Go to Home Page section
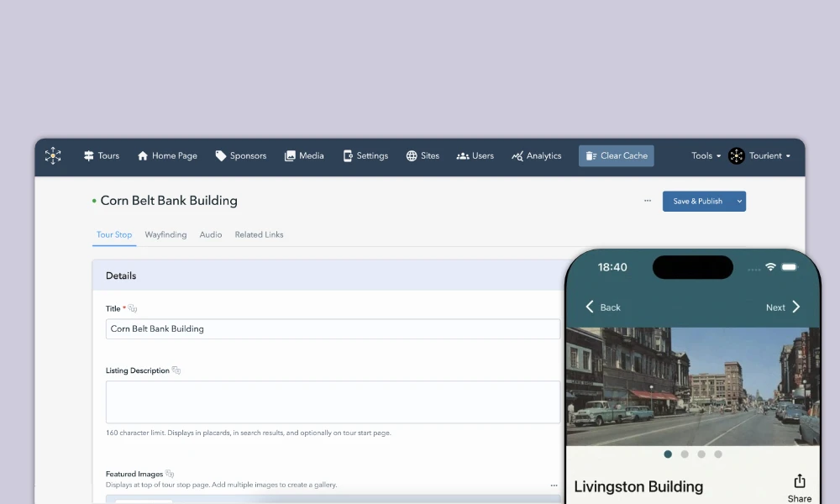The width and height of the screenshot is (840, 504). 167,156
